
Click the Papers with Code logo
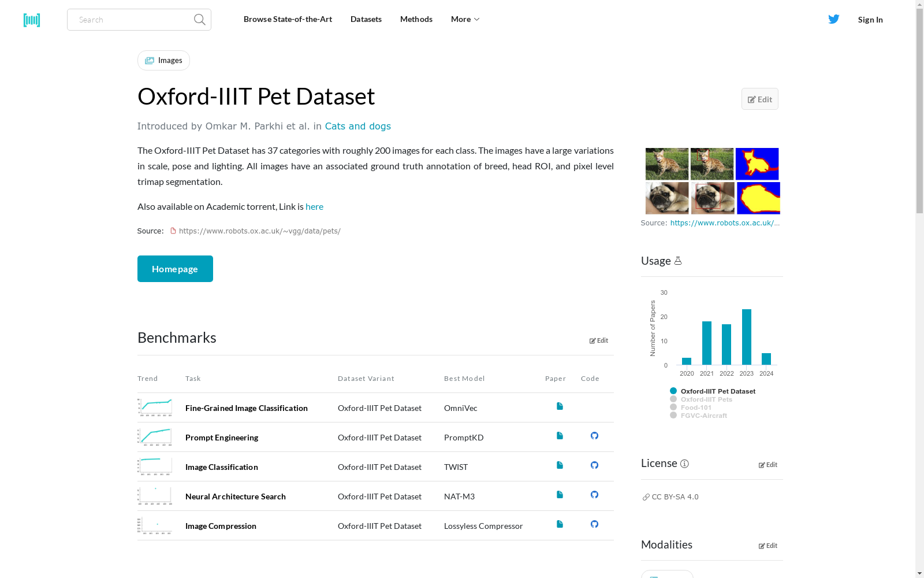[32, 20]
